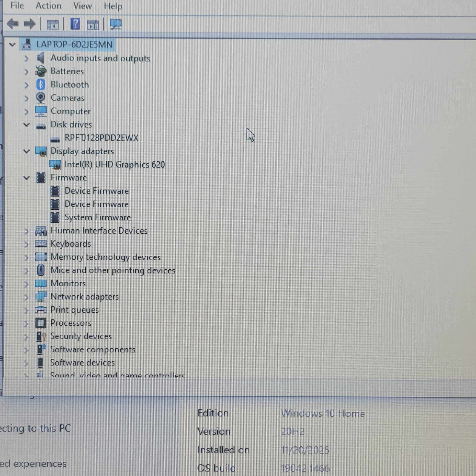Click the Back arrow toolbar icon

[x=12, y=24]
